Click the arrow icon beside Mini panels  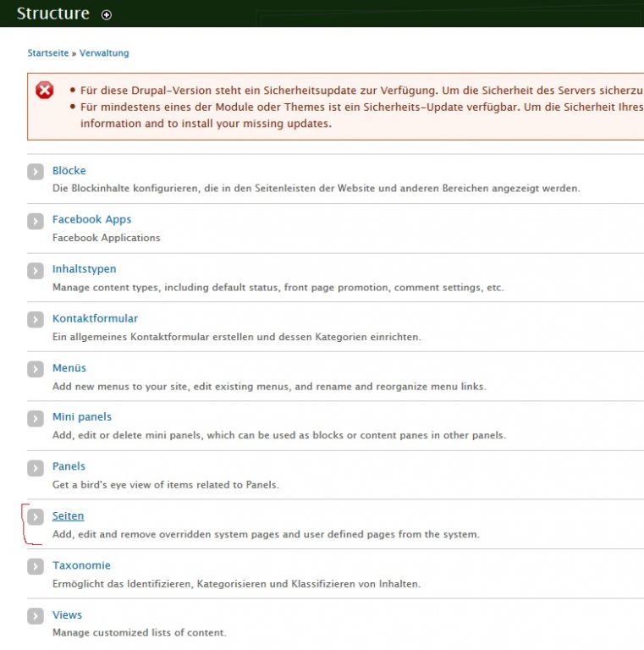coord(35,418)
